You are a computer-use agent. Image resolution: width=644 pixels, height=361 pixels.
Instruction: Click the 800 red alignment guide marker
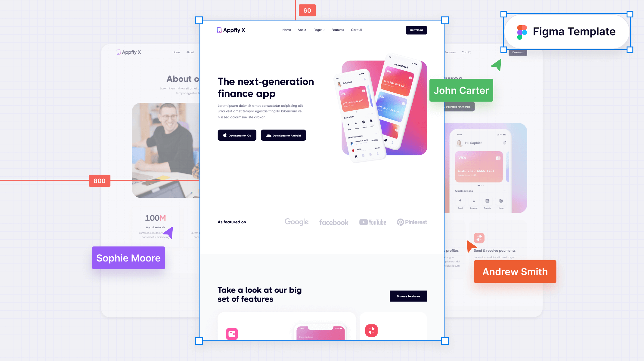[99, 181]
